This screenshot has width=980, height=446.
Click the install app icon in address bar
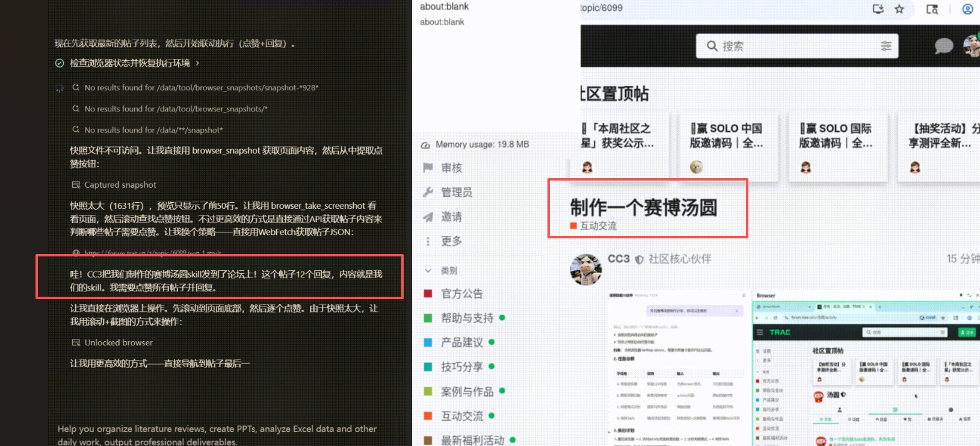(878, 9)
